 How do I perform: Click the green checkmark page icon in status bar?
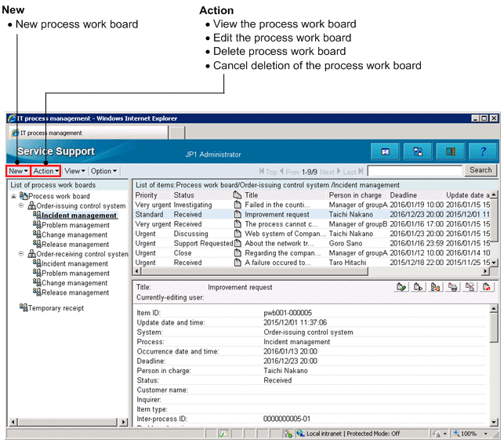223,434
